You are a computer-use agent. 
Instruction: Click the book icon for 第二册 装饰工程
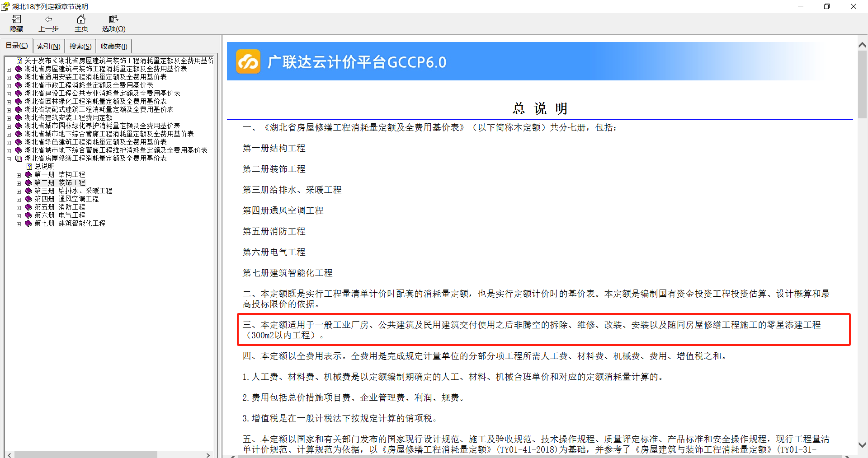(x=28, y=182)
